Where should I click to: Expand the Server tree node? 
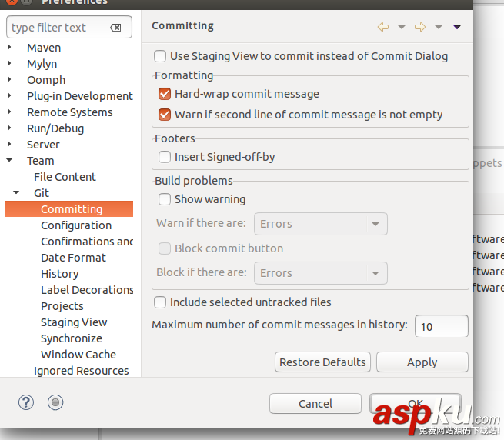tap(9, 144)
